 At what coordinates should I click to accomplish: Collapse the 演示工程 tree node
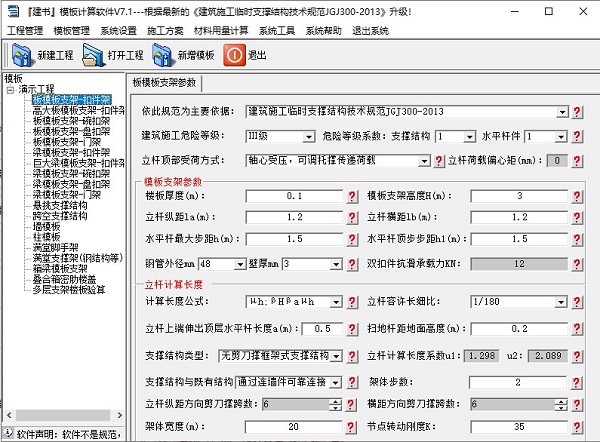[10, 90]
